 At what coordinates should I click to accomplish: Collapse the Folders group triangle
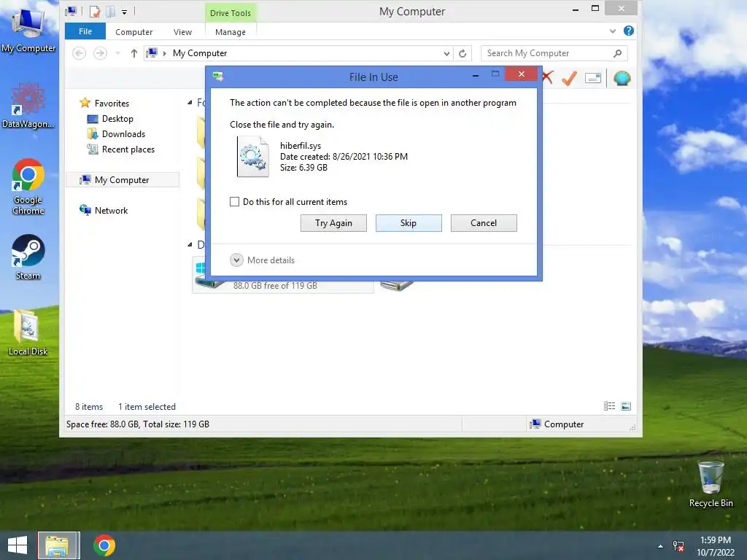(x=190, y=102)
